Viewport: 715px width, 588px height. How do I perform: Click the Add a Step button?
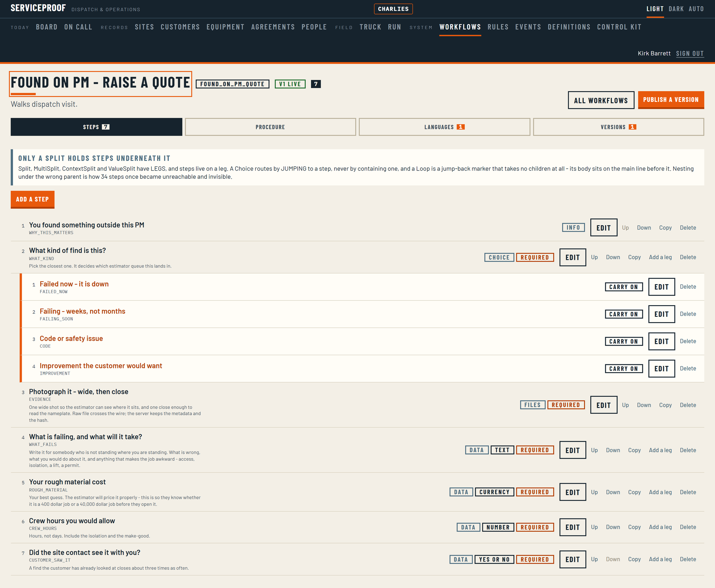(32, 199)
